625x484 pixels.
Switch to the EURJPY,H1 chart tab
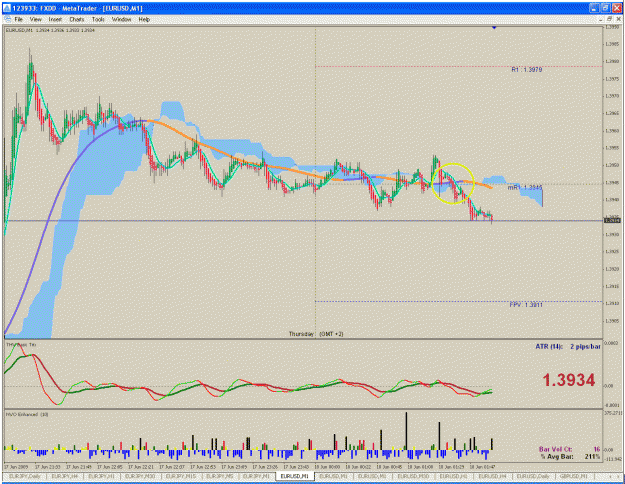100,476
